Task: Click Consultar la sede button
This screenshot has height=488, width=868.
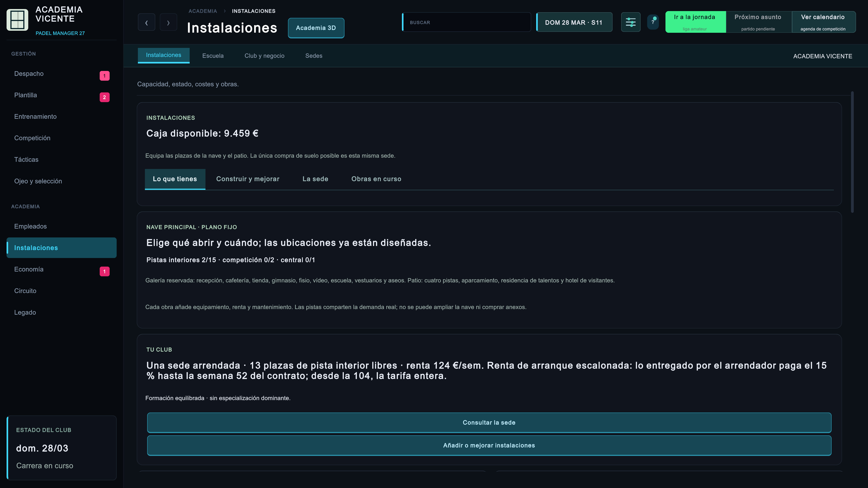Action: (489, 422)
